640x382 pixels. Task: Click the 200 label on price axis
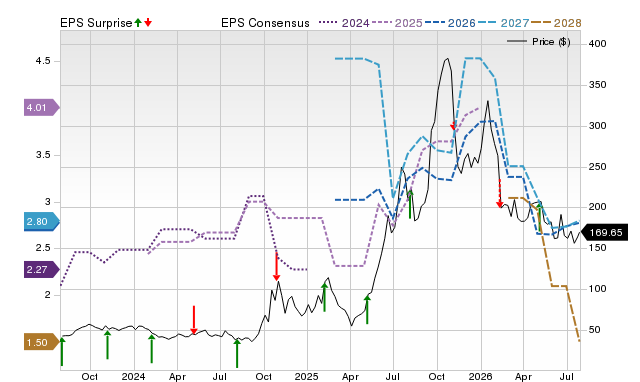pos(598,207)
